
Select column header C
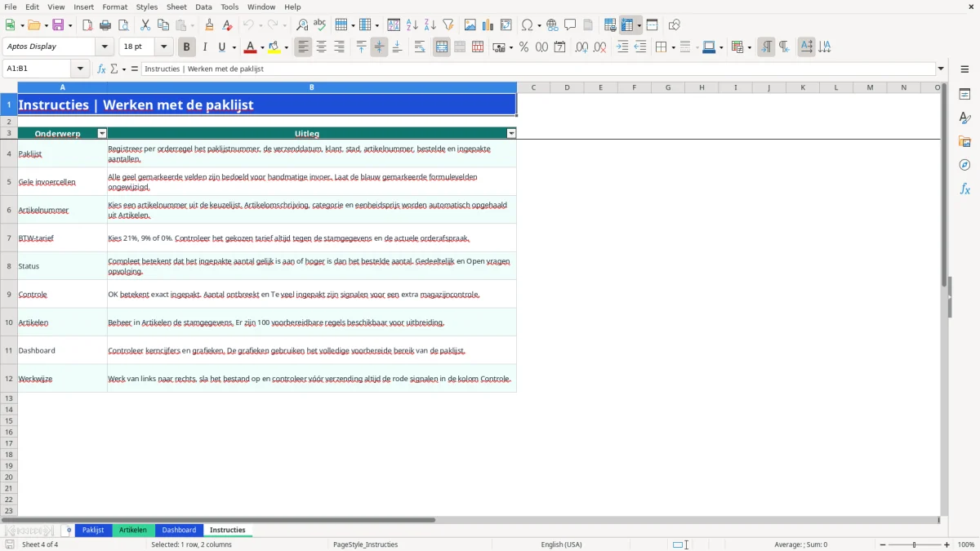tap(533, 87)
